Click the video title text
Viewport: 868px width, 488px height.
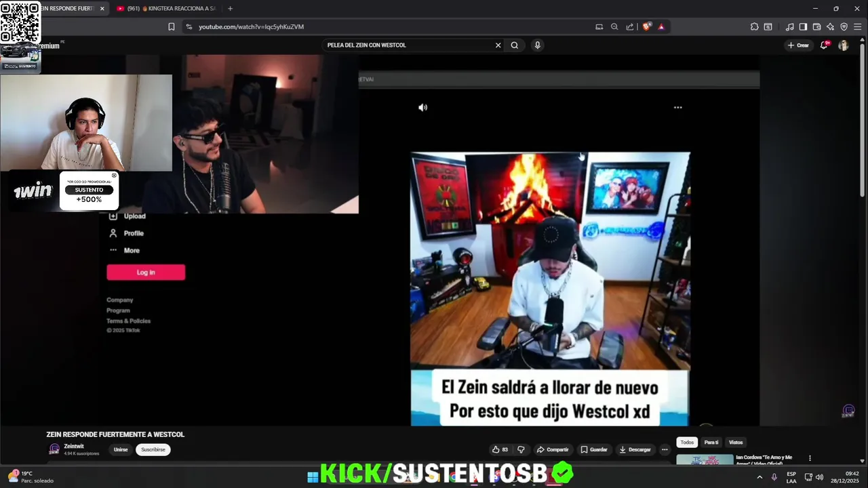[x=115, y=434]
